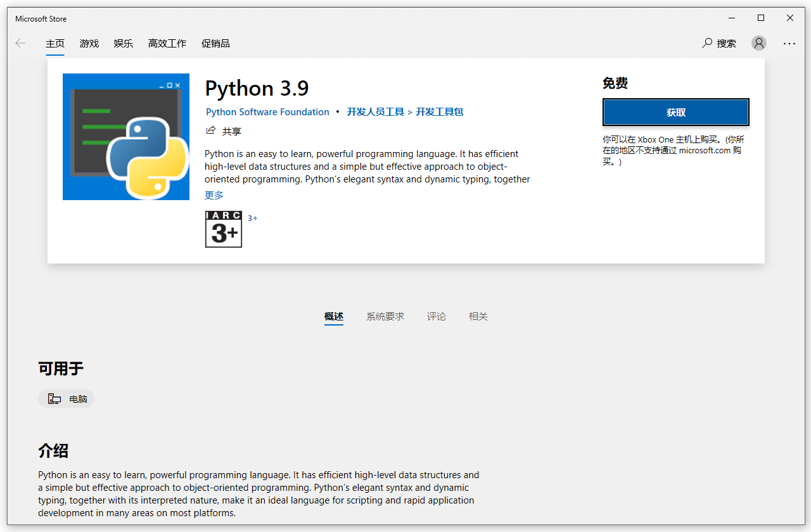
Task: Click the back arrow to go back
Action: [x=20, y=43]
